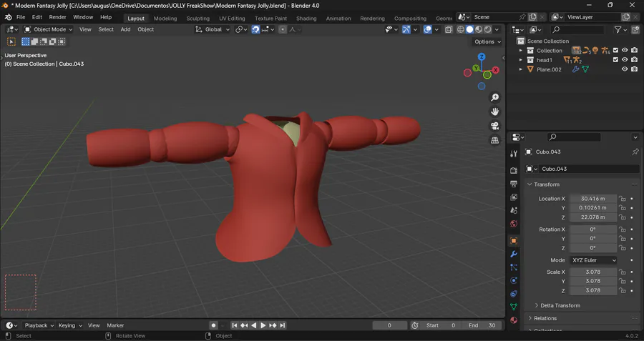
Task: Open the Blender logo app menu
Action: click(x=8, y=17)
